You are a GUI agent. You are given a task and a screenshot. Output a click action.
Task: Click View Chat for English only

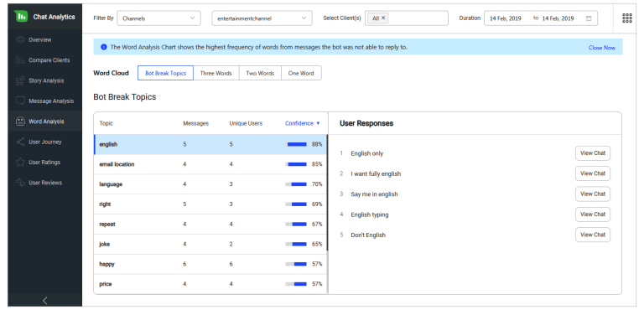coord(593,153)
